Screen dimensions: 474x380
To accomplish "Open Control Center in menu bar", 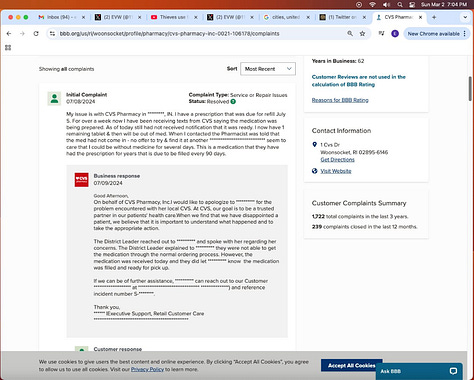I will click(412, 5).
